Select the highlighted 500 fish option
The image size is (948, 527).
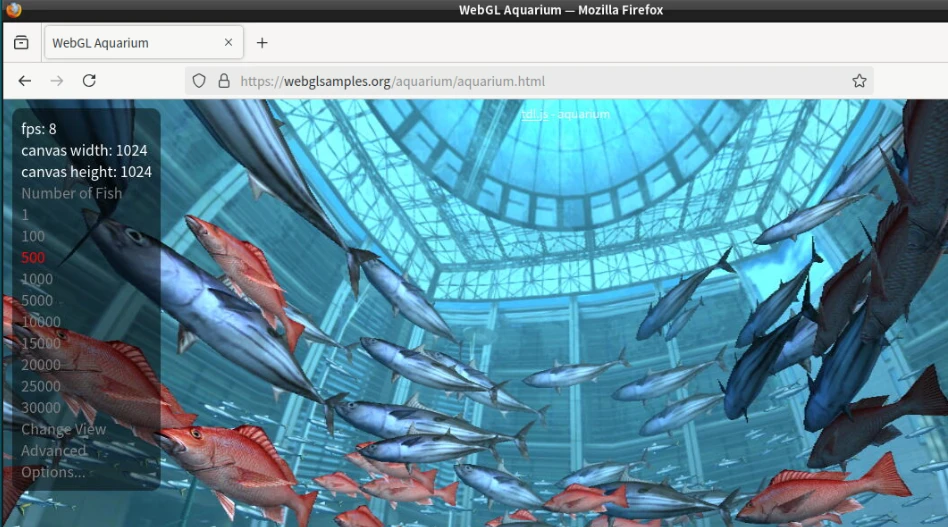pyautogui.click(x=33, y=258)
